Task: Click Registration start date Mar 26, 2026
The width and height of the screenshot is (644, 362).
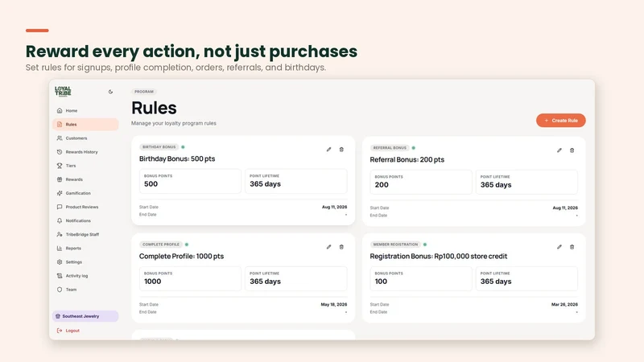Action: pyautogui.click(x=564, y=305)
